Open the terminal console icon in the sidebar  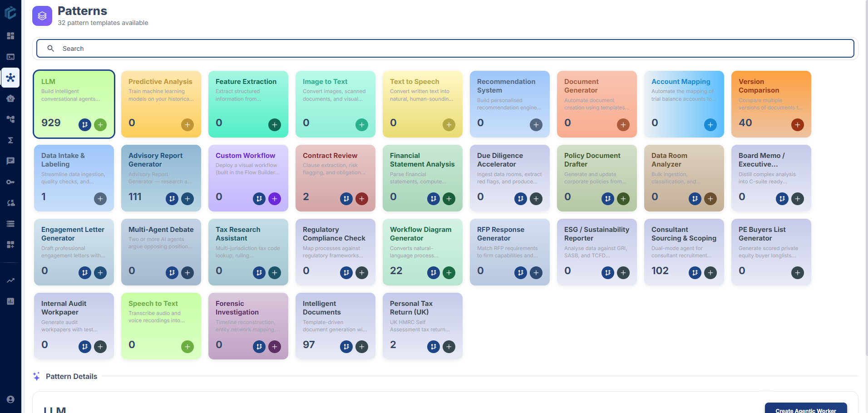[10, 57]
